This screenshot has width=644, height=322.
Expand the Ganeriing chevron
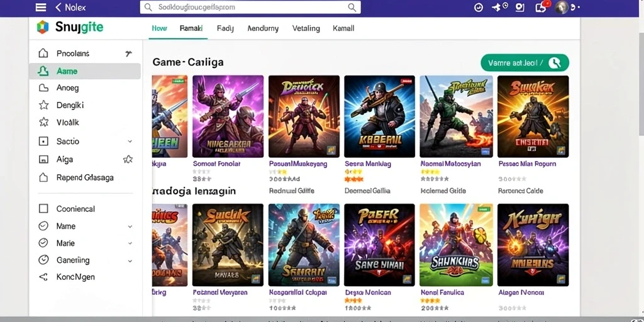click(130, 260)
